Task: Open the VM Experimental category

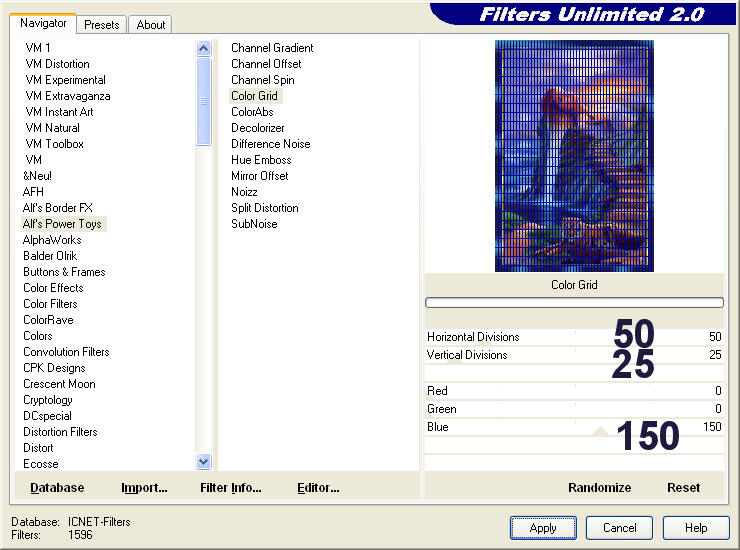Action: coord(66,80)
